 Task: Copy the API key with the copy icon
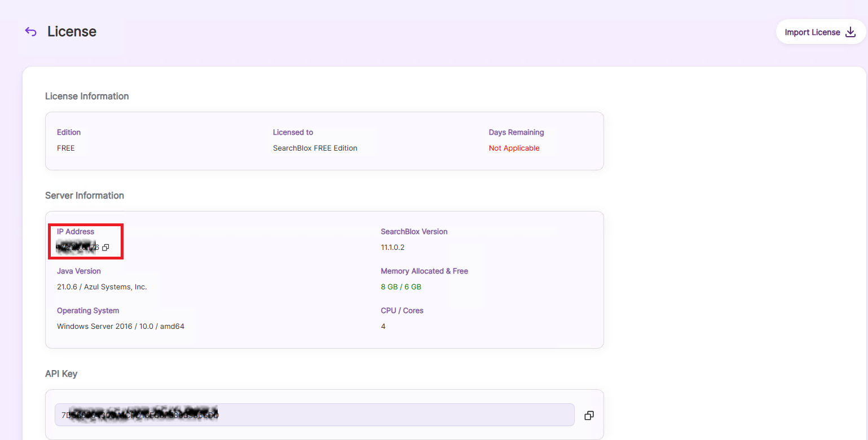[x=589, y=415]
